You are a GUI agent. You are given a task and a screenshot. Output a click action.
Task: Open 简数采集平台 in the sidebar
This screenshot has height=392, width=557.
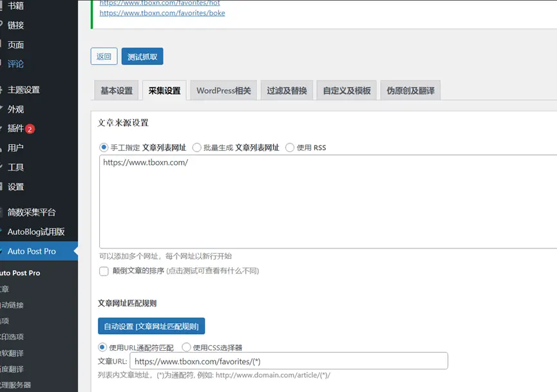32,212
